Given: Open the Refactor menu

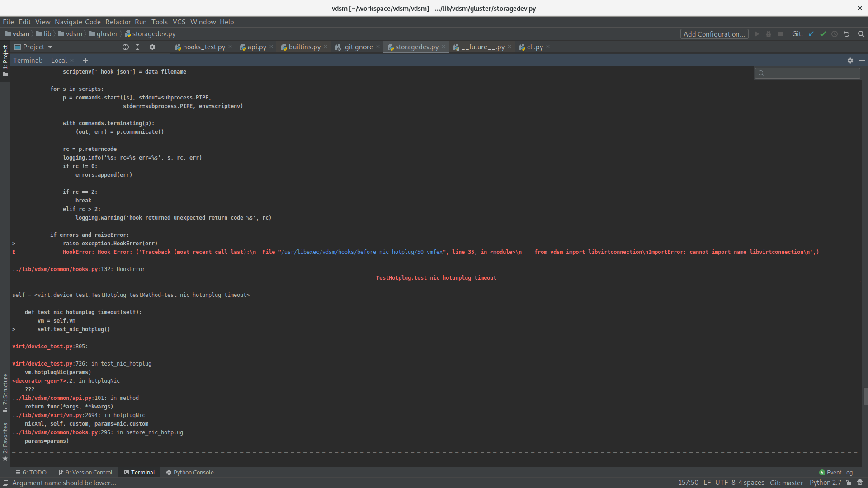Looking at the screenshot, I should [118, 22].
